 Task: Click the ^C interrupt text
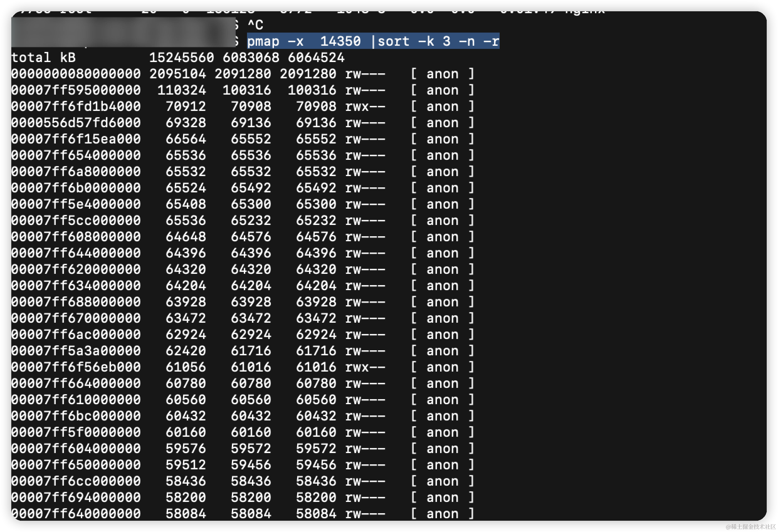coord(256,24)
